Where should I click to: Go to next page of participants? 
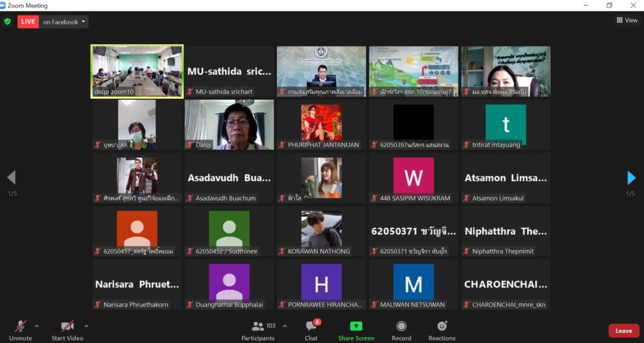point(631,178)
